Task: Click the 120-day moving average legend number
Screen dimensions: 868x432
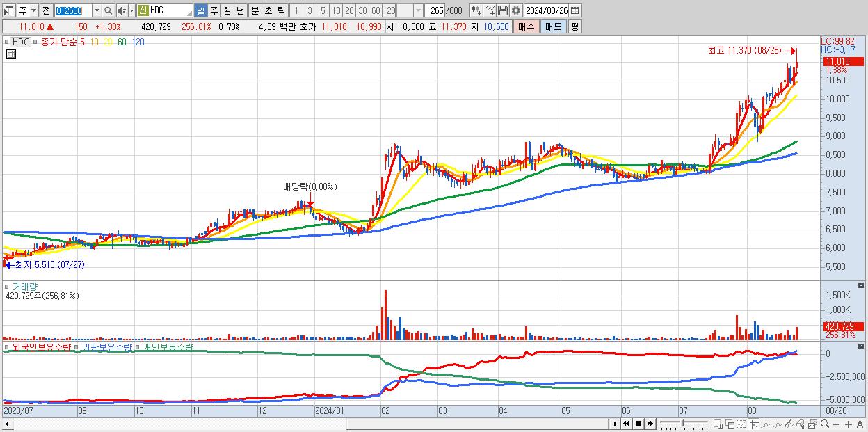Action: coord(138,42)
